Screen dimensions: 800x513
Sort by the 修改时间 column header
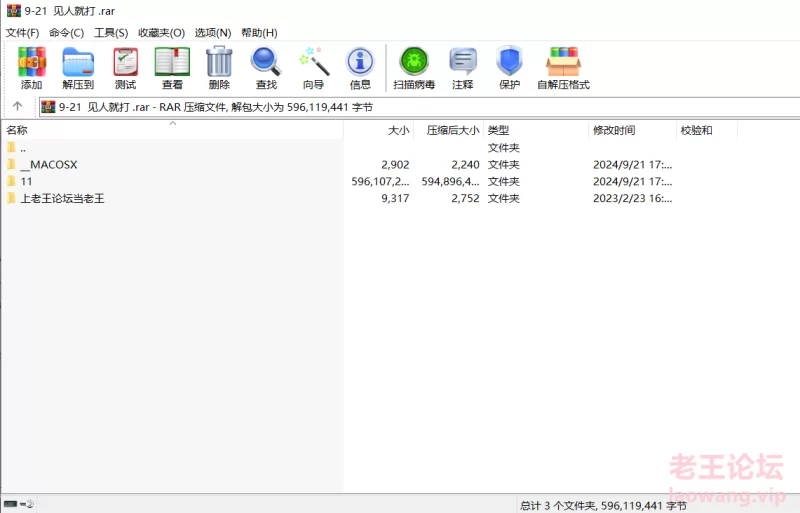633,130
